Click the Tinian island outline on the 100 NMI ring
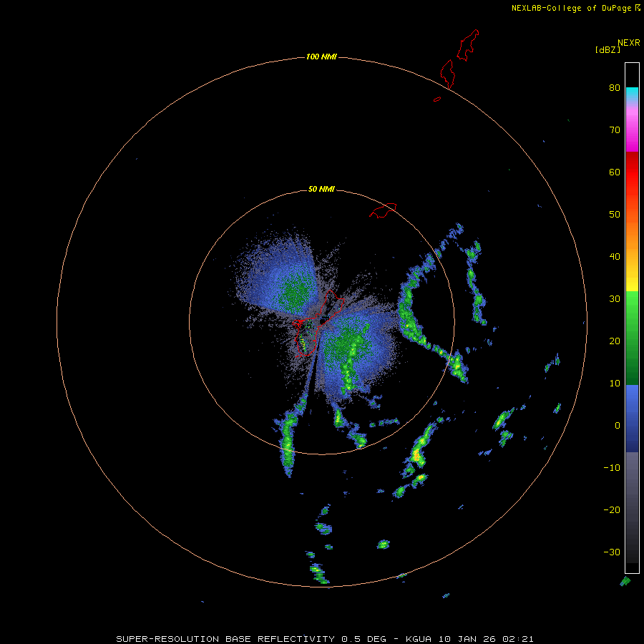The image size is (644, 644). (x=448, y=74)
